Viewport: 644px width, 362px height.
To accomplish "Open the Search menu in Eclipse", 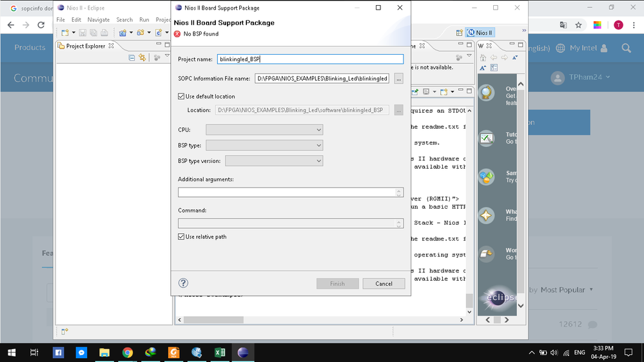I will (x=124, y=20).
